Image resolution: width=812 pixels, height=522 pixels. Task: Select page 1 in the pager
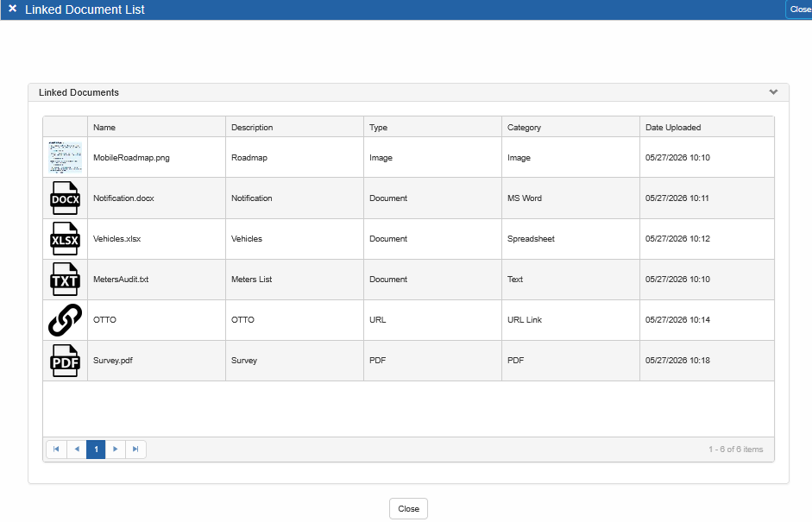click(96, 449)
